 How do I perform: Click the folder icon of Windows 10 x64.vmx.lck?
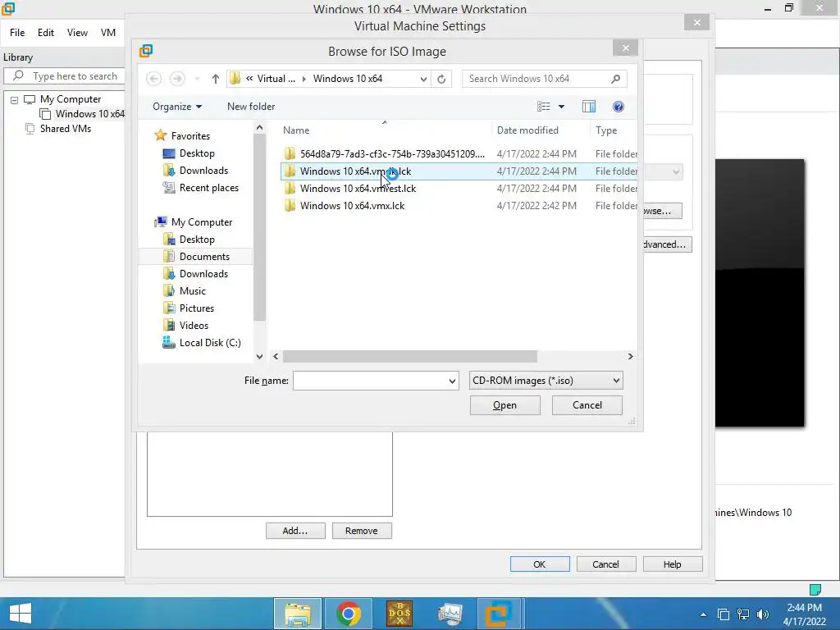click(290, 205)
